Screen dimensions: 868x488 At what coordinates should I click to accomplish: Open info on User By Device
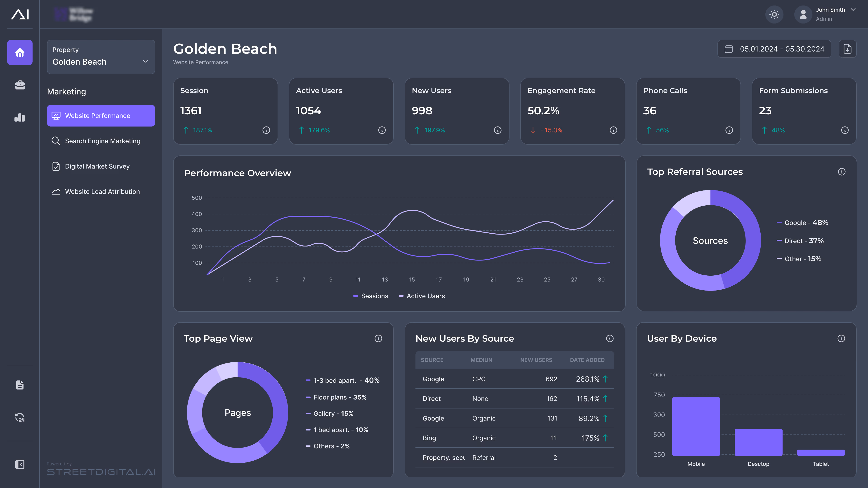coord(841,338)
